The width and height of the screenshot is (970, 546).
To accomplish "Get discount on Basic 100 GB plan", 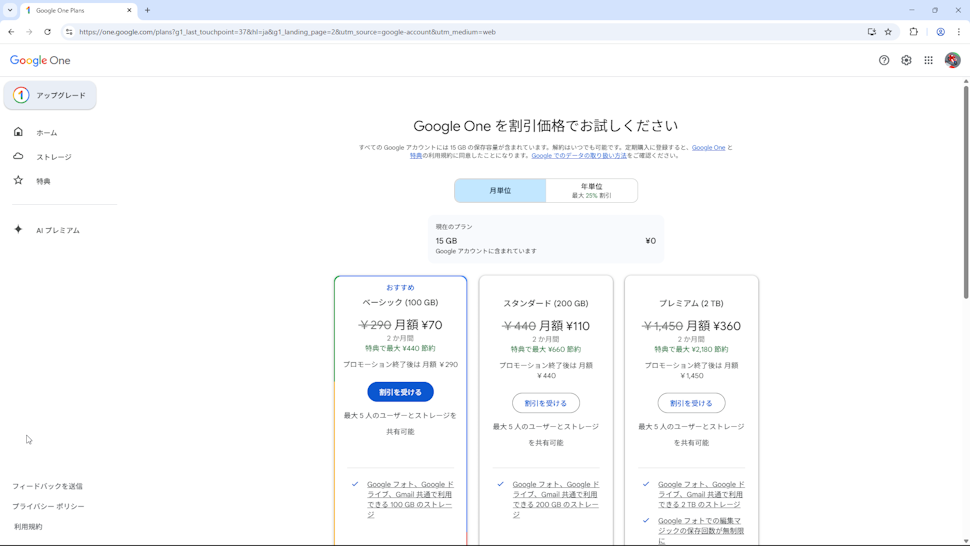I will click(x=400, y=392).
